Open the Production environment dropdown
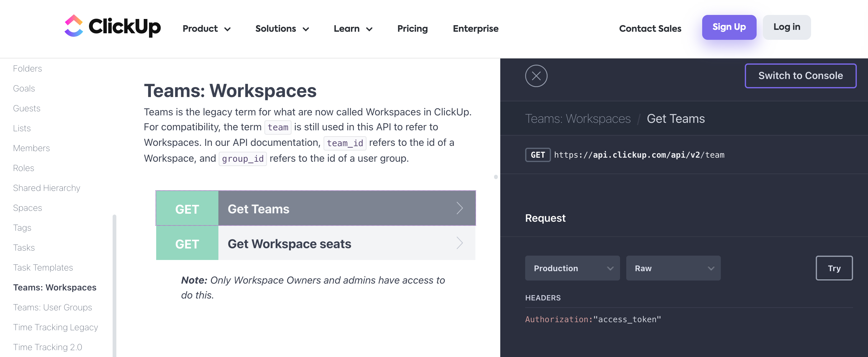Screen dimensions: 868x357 [572, 268]
